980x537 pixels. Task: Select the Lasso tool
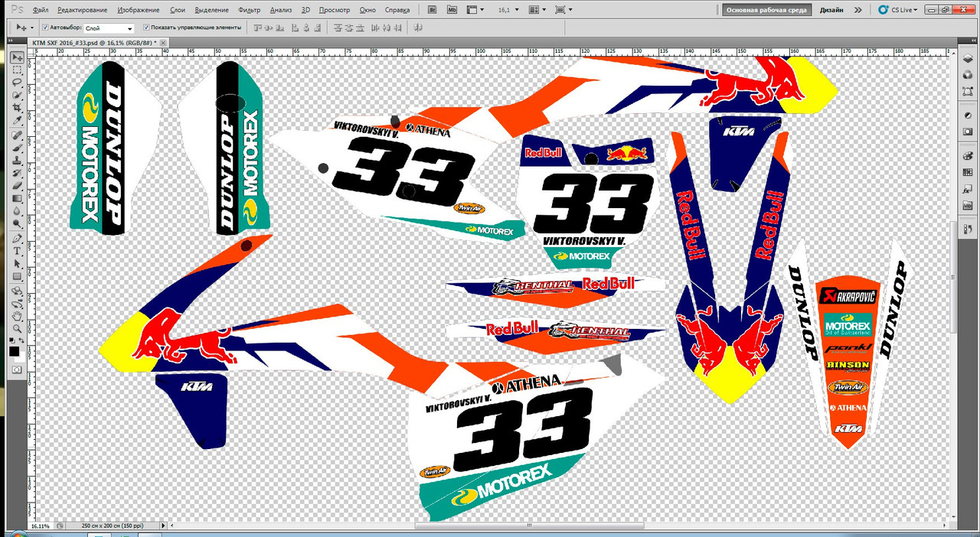[x=17, y=81]
